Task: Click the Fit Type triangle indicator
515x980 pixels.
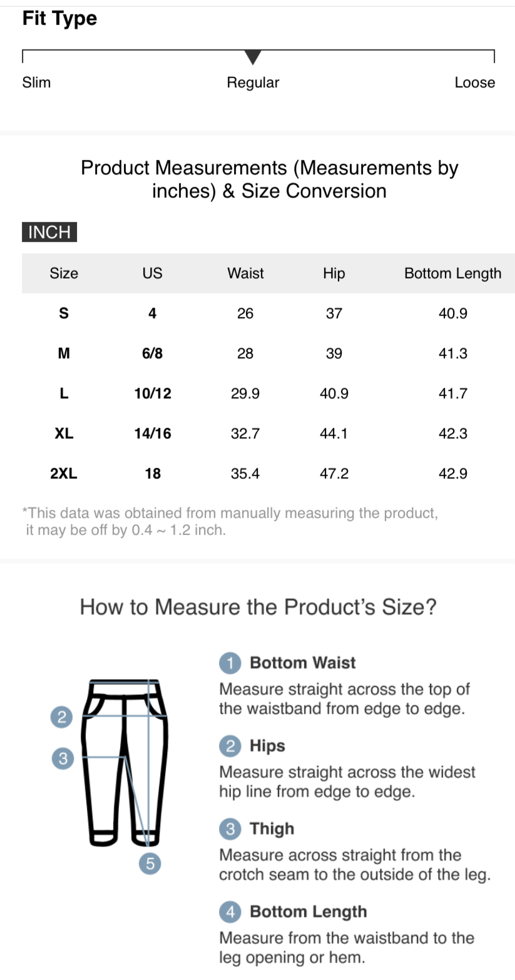Action: [x=253, y=57]
